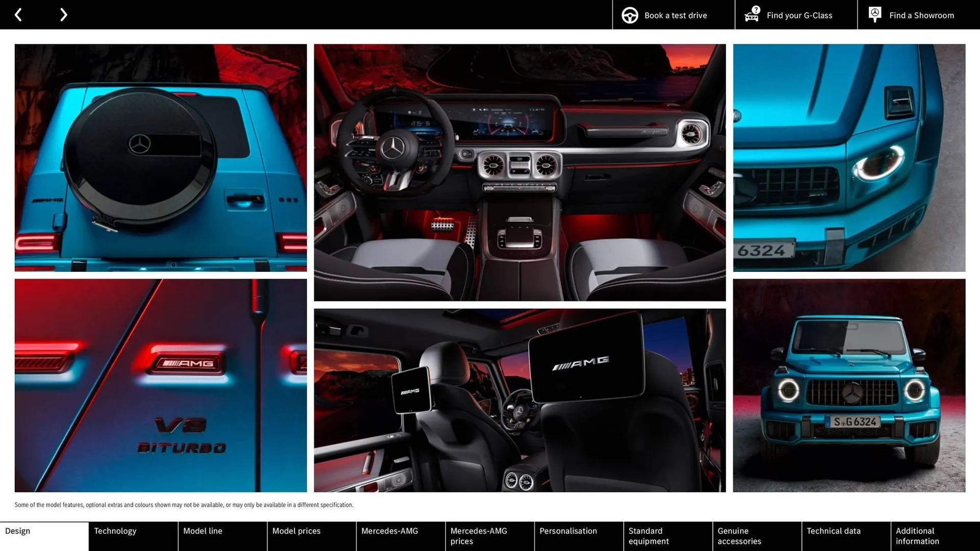Click the left arrow to go back
The height and width of the screenshot is (551, 980).
18,14
